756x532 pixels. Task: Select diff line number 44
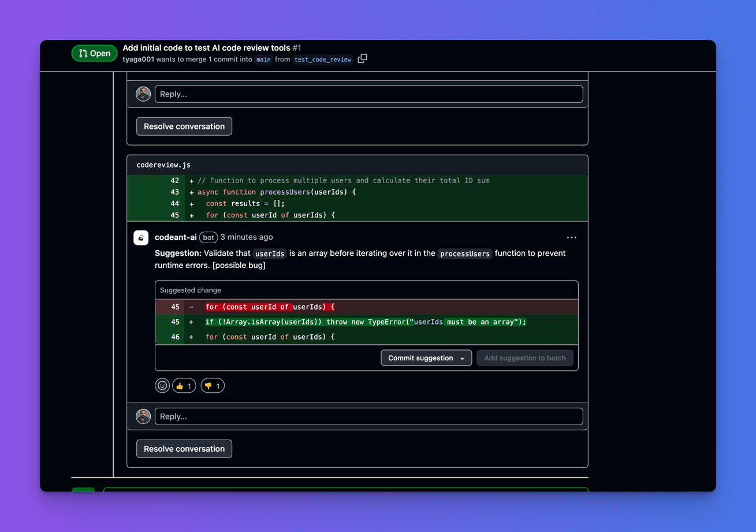[x=174, y=204]
